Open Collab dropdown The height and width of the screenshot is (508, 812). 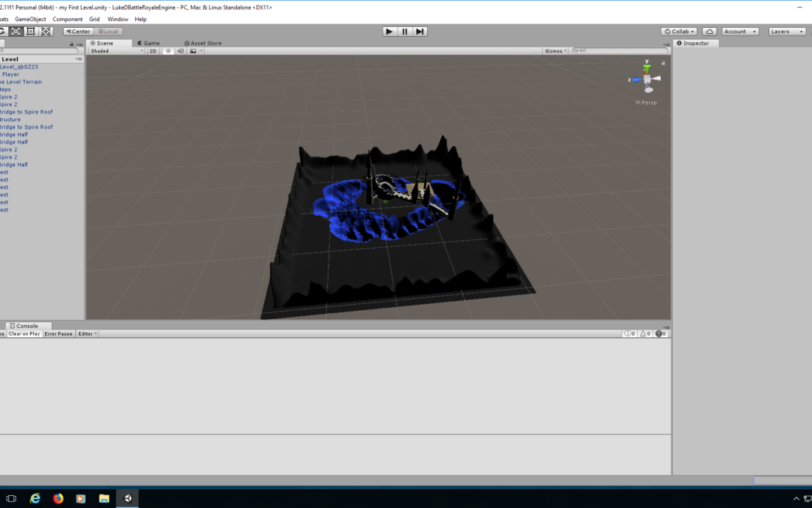[679, 32]
